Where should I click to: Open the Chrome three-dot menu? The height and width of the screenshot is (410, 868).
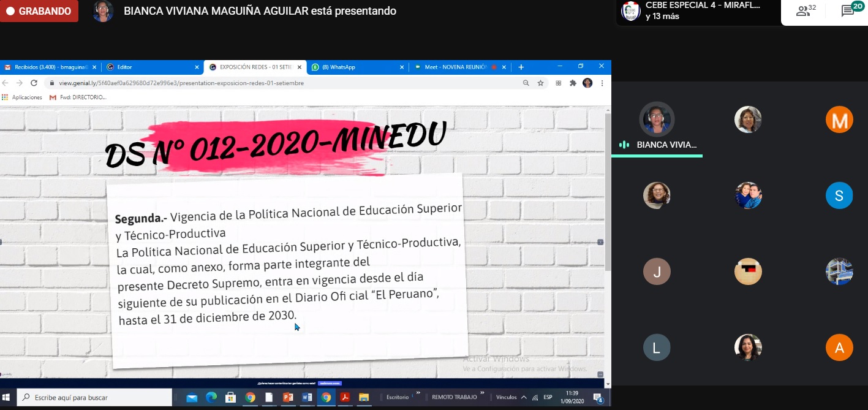(x=602, y=83)
